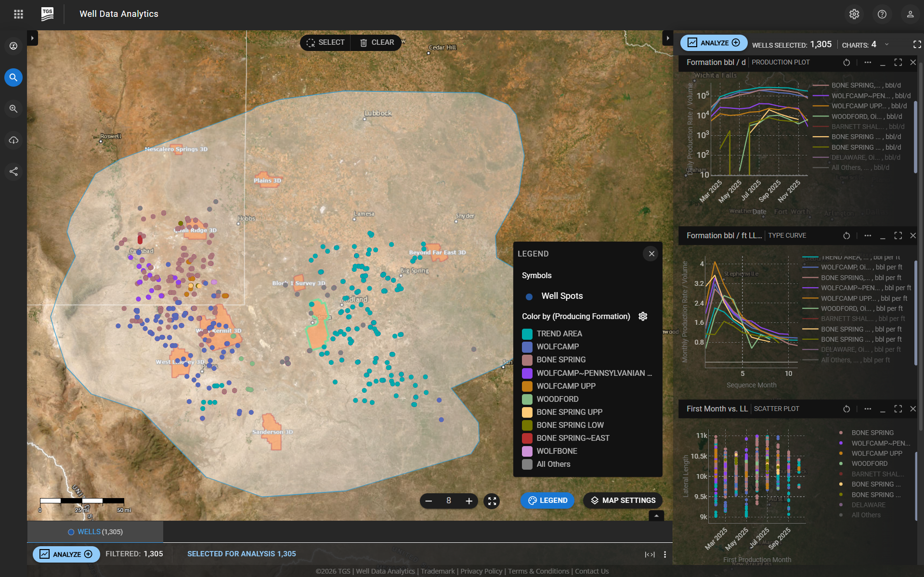This screenshot has width=924, height=577.
Task: Click the TREND AREA color swatch
Action: [x=527, y=334]
